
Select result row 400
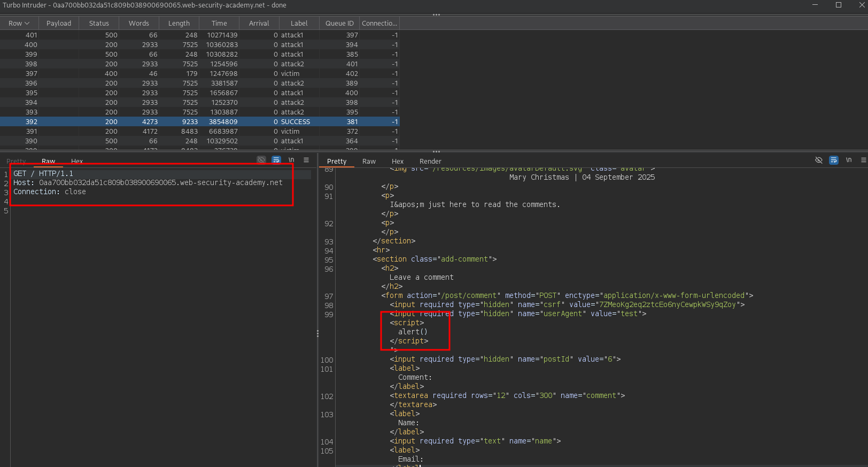click(x=199, y=44)
